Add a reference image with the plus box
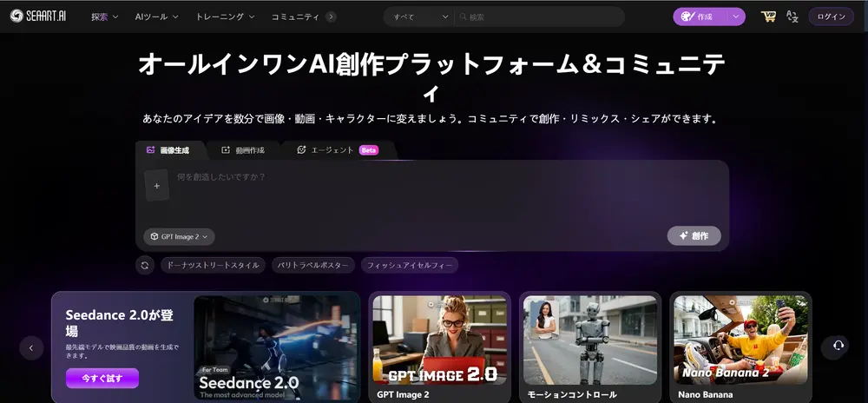Screen dimensions: 868x403 click(x=156, y=186)
